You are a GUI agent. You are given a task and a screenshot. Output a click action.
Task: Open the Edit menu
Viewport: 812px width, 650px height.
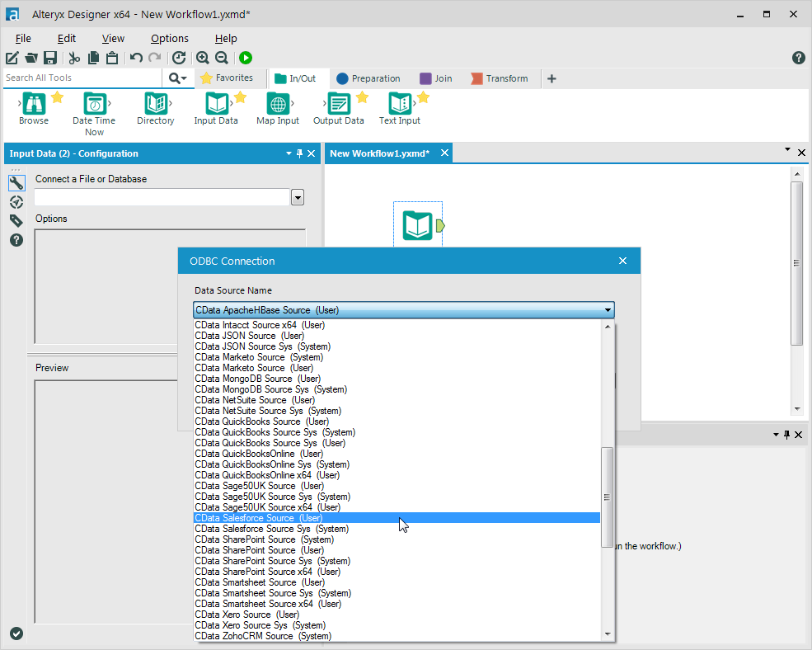(x=67, y=39)
